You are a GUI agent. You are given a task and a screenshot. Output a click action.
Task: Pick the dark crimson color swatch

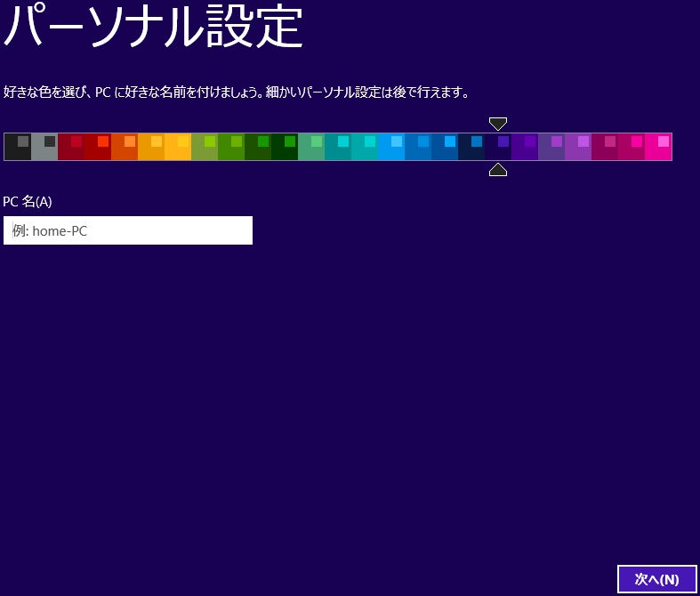71,147
